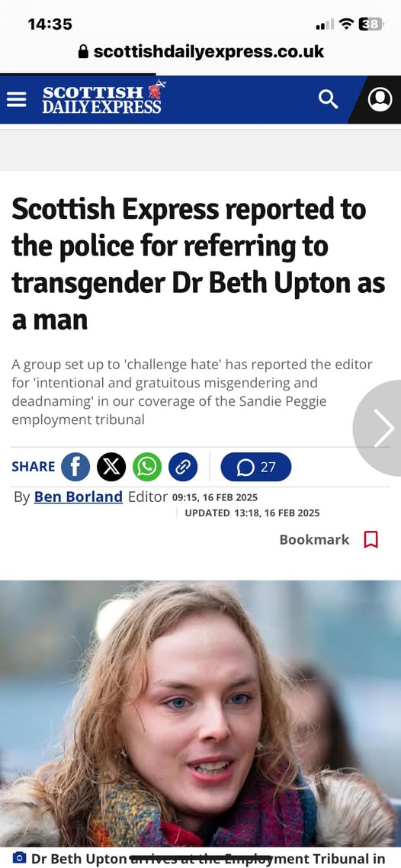Viewport: 401px width, 868px height.
Task: Open the 27 comments button
Action: coord(256,467)
